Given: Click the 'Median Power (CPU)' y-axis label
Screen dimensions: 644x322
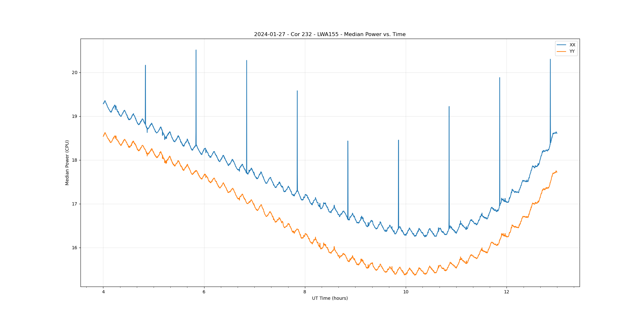Looking at the screenshot, I should click(x=67, y=163).
